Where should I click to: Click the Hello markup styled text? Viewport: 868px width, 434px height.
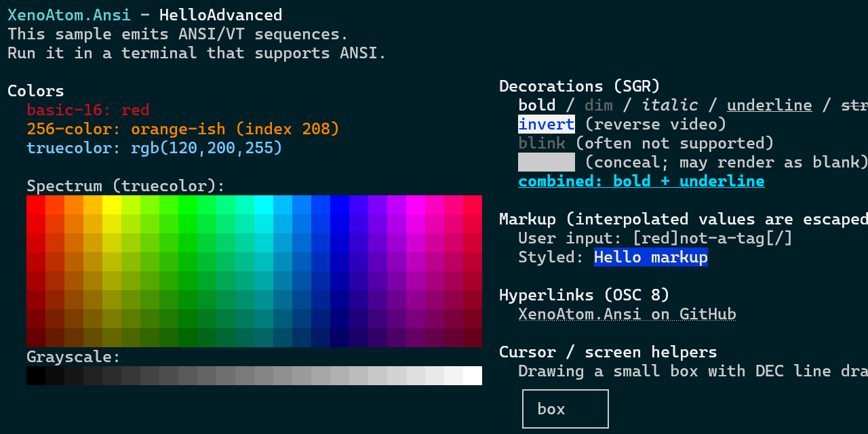coord(650,257)
